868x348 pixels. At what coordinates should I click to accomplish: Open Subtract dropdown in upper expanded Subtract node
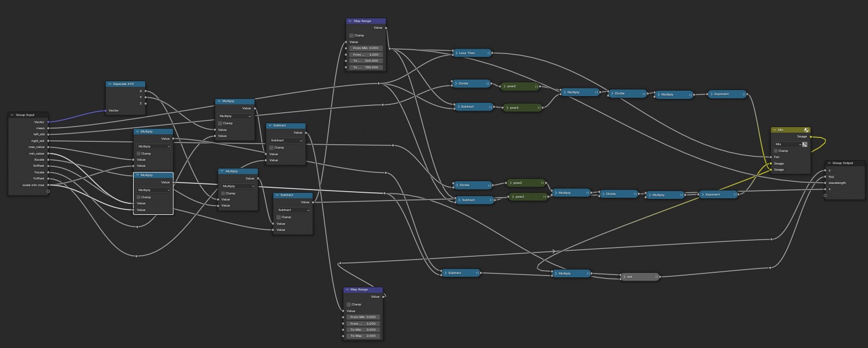click(286, 140)
